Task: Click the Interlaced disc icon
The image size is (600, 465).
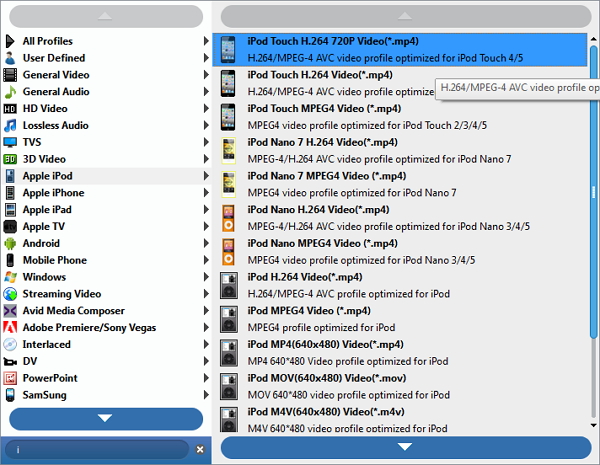Action: (10, 344)
